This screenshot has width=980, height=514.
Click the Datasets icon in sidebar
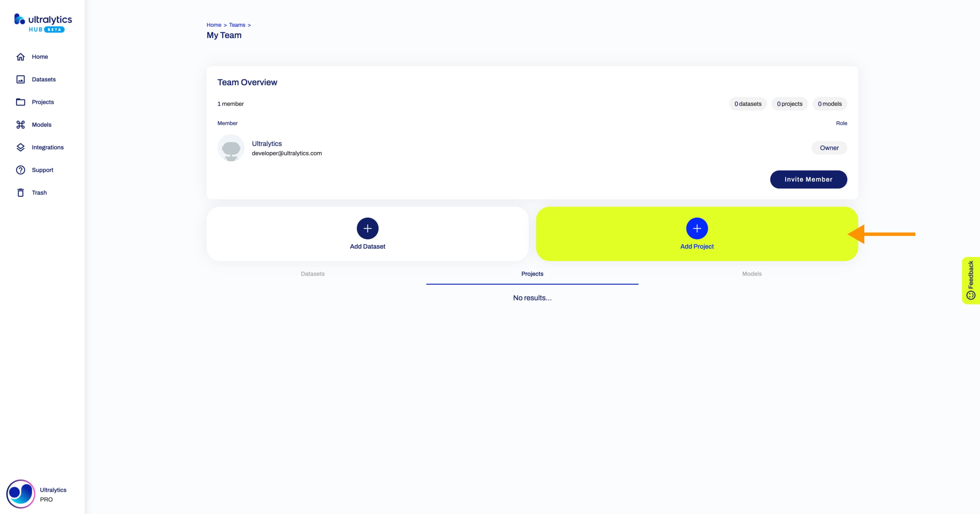[21, 79]
